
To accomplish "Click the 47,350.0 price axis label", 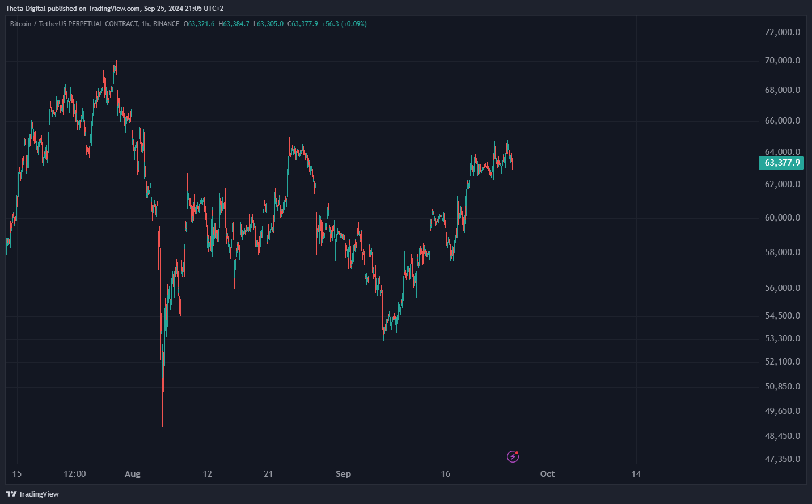I will (783, 459).
